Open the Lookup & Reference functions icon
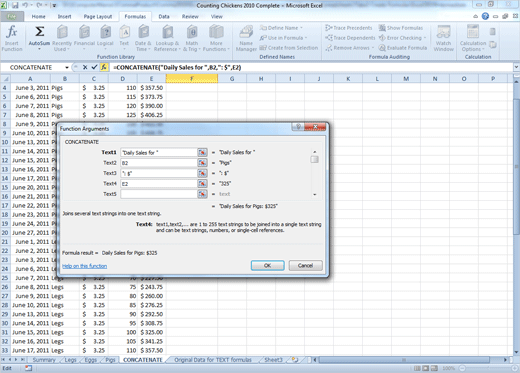This screenshot has width=520, height=373. (x=167, y=32)
